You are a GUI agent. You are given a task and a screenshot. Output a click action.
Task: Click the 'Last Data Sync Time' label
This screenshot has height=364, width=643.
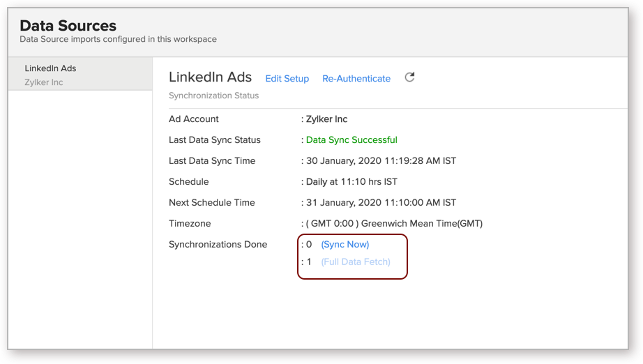[x=212, y=160]
